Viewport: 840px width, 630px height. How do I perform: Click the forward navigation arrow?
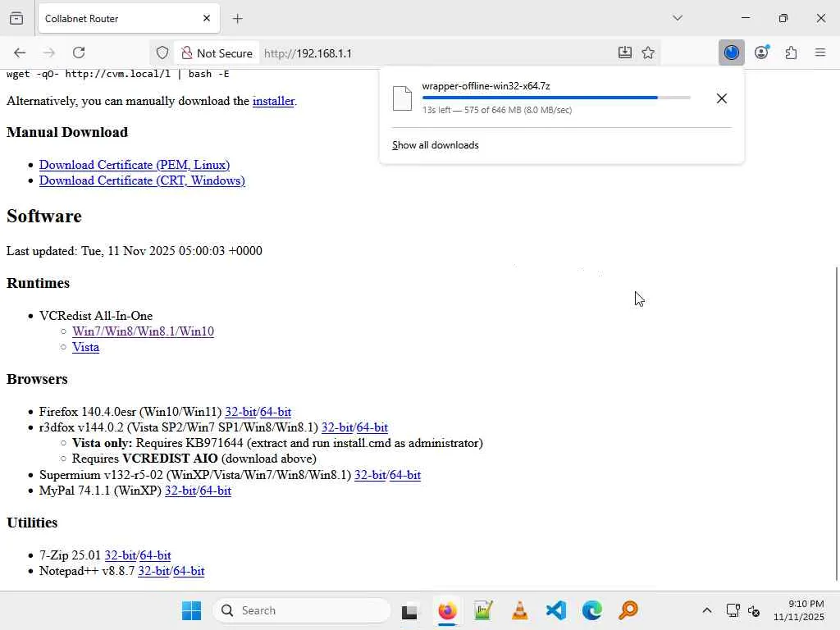(x=48, y=52)
